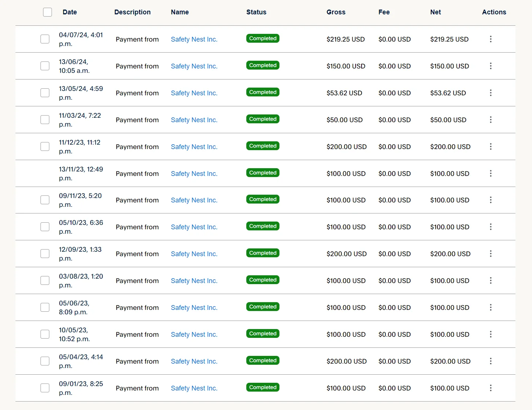The image size is (532, 410).
Task: Select the 12/09/23 transaction checkbox
Action: [x=45, y=254]
